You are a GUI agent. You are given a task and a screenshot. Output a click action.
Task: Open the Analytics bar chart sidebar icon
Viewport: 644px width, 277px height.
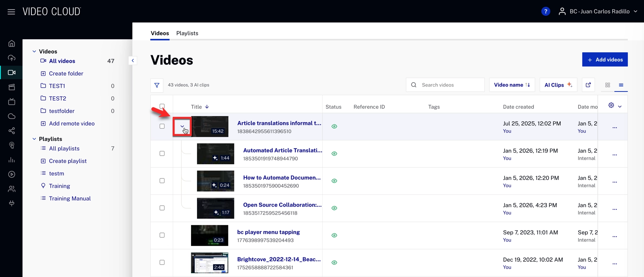[12, 160]
